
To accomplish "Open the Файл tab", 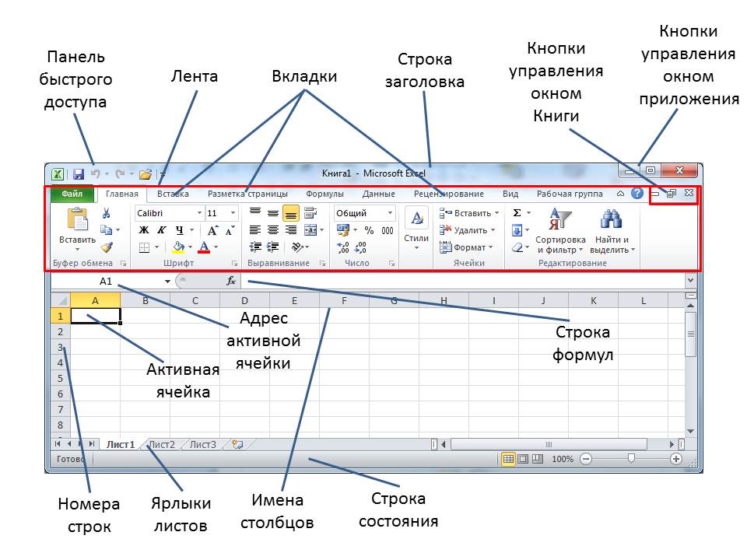I will [72, 194].
